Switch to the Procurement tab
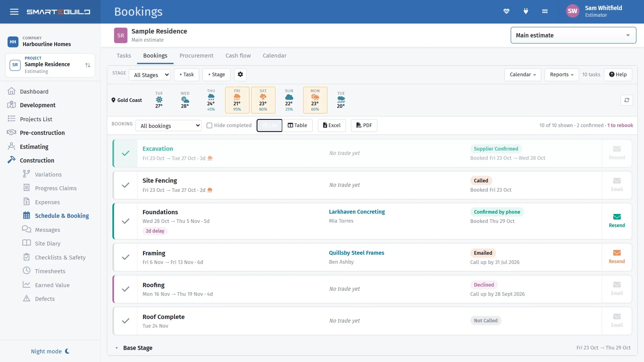The height and width of the screenshot is (362, 644). (196, 56)
